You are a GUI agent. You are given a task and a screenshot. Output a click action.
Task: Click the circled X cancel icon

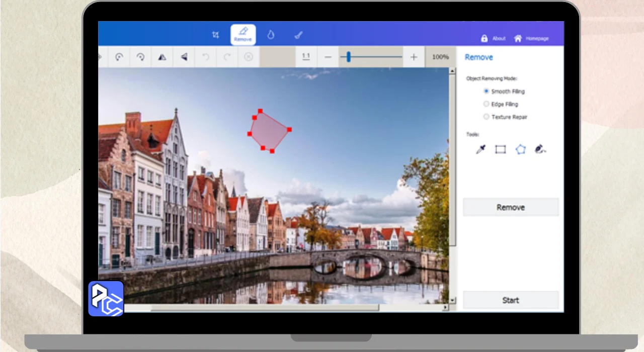[249, 57]
